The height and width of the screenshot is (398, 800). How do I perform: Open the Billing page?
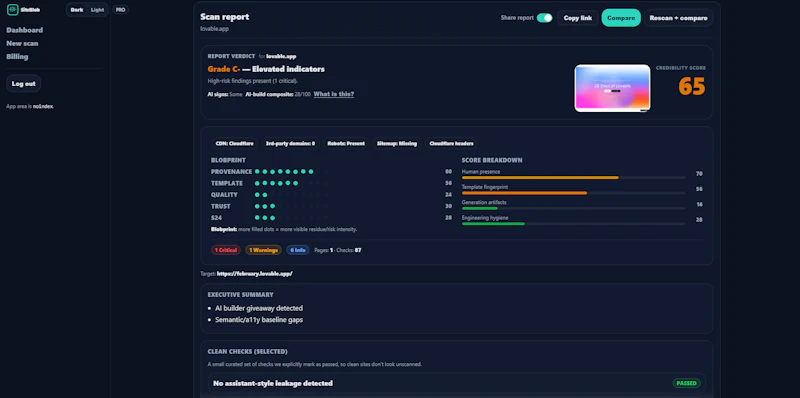coord(17,57)
